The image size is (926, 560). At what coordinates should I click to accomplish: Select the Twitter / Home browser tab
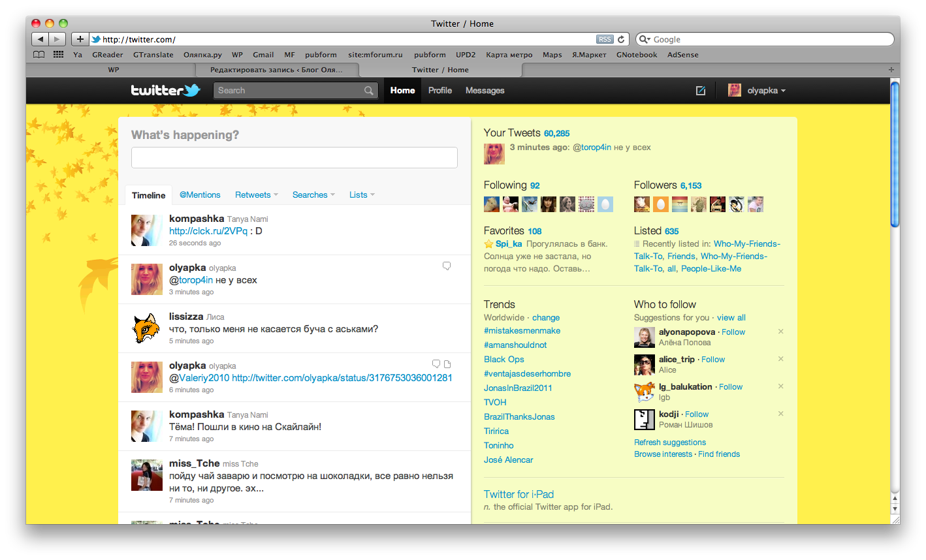point(440,70)
